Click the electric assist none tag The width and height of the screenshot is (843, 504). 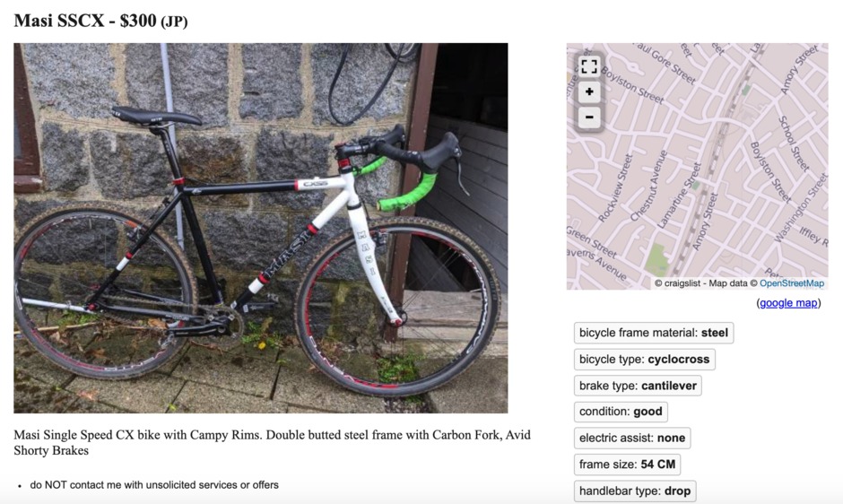tap(632, 439)
